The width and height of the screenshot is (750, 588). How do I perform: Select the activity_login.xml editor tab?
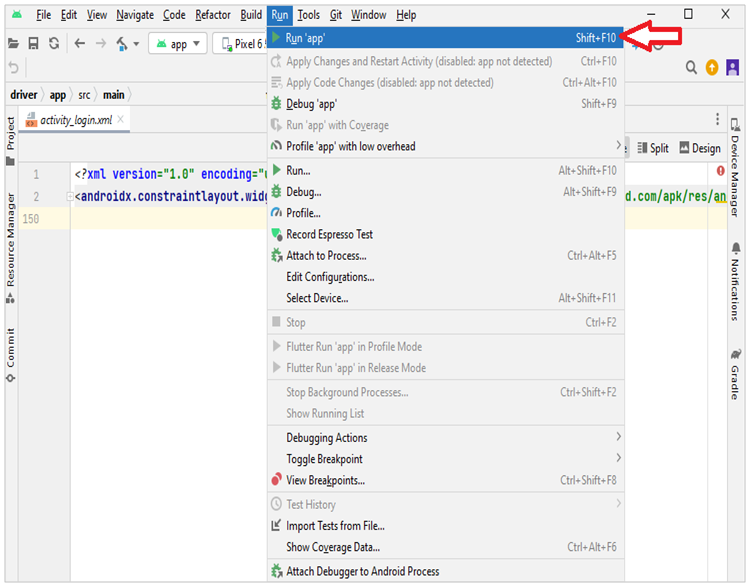pos(75,120)
